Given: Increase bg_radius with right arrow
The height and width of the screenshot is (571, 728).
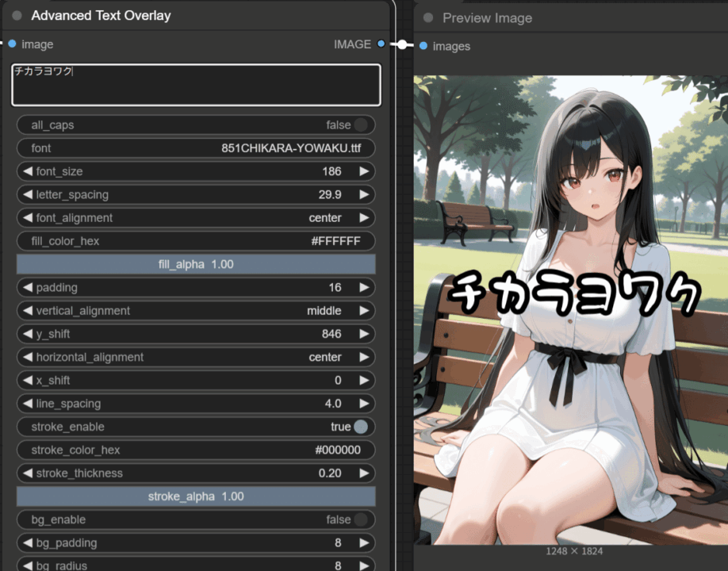Looking at the screenshot, I should [x=365, y=565].
